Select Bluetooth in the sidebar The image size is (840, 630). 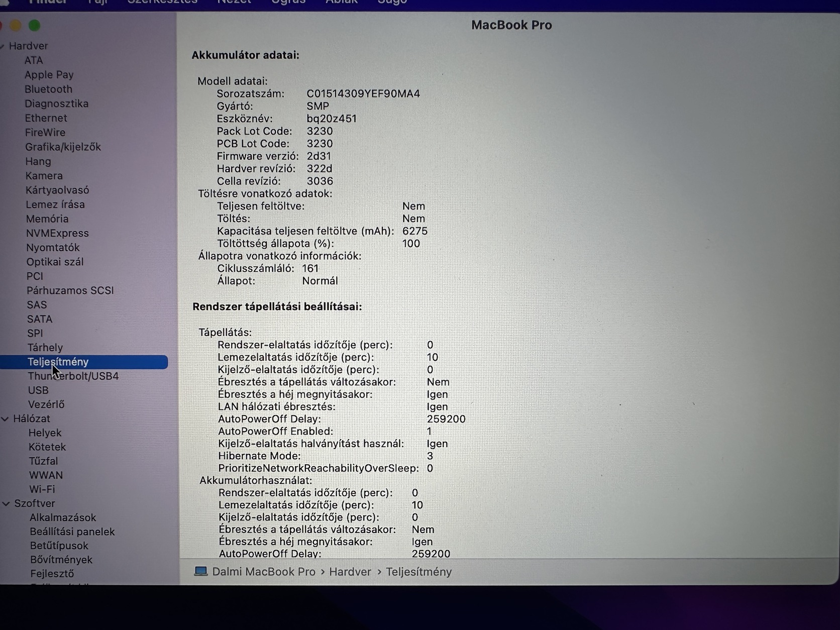coord(49,89)
